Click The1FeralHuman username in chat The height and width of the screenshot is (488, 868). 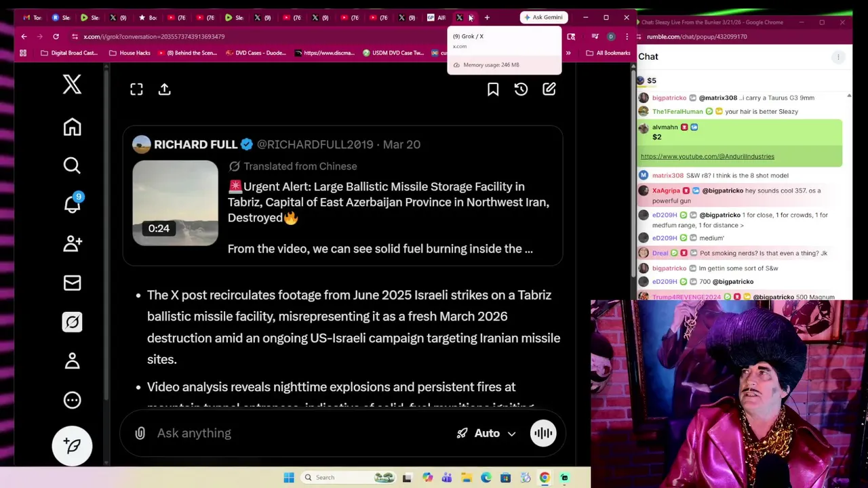click(x=677, y=111)
